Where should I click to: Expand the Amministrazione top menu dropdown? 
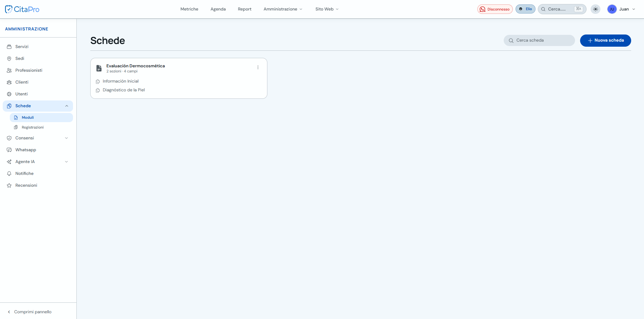pyautogui.click(x=283, y=9)
